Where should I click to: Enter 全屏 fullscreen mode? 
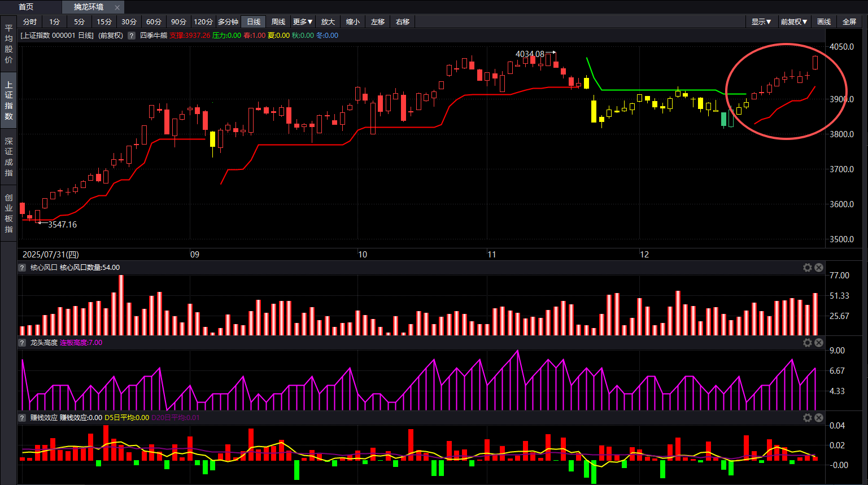pos(849,21)
